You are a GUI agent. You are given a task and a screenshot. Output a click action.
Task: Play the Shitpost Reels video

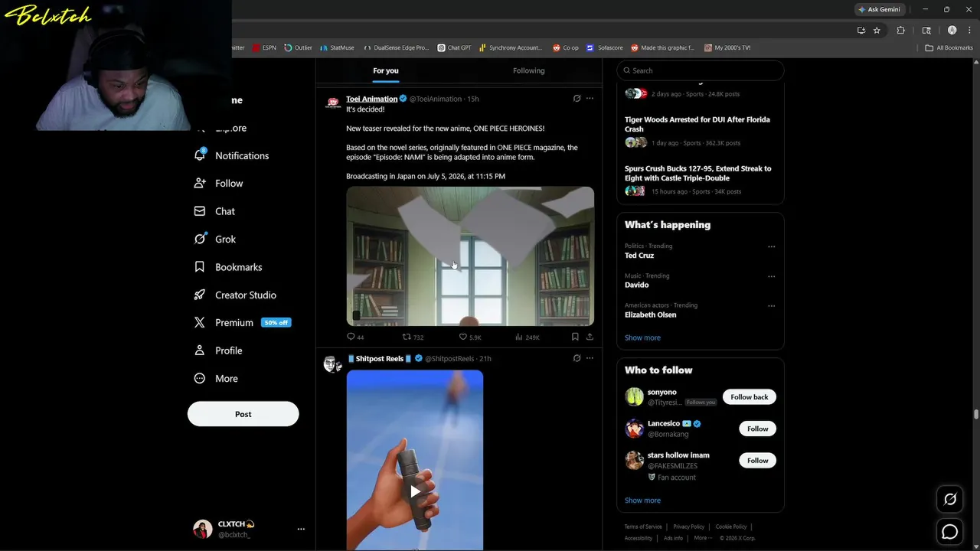coord(415,491)
